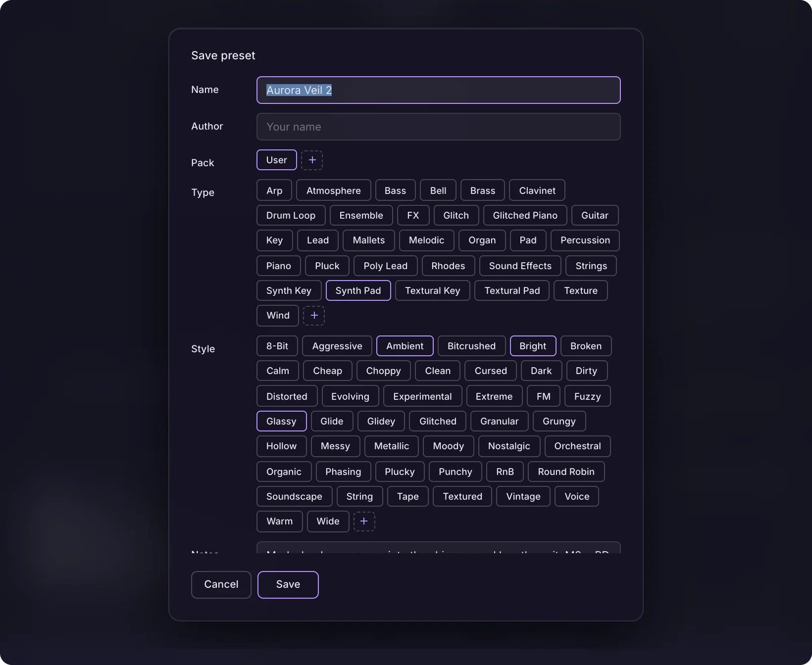Select Bass as type

tap(395, 190)
